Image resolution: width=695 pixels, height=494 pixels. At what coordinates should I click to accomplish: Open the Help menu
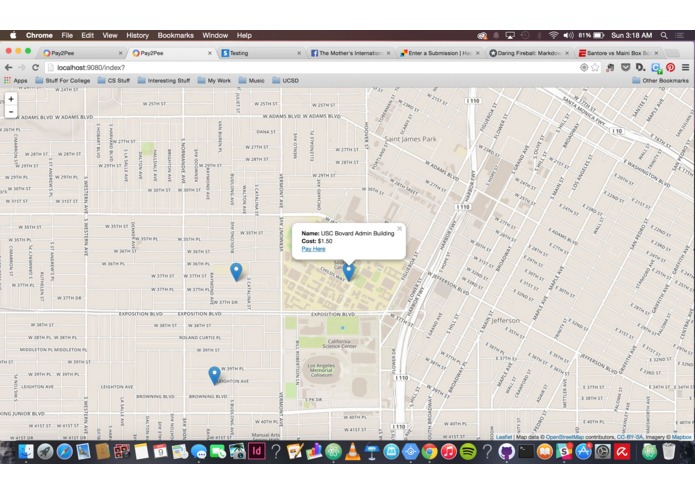pyautogui.click(x=244, y=35)
